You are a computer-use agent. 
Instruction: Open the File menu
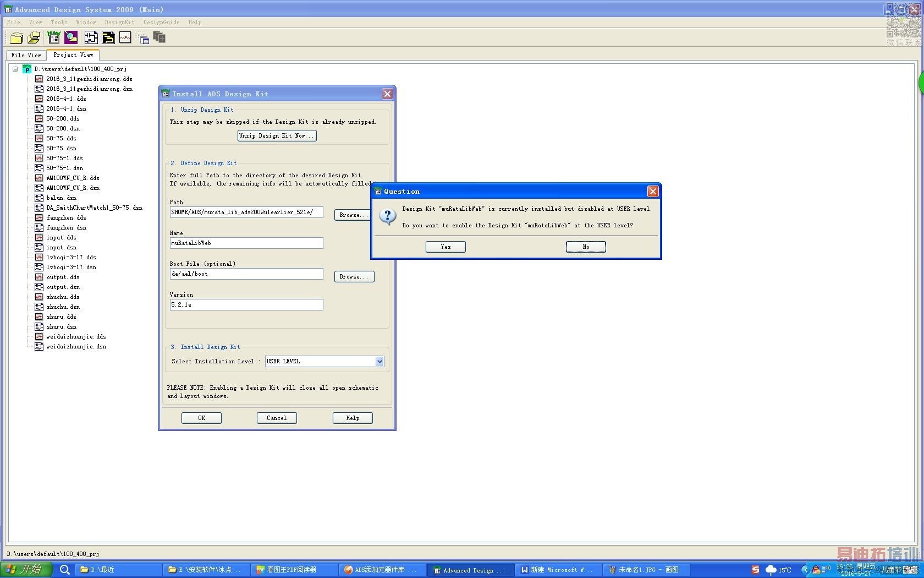[14, 23]
